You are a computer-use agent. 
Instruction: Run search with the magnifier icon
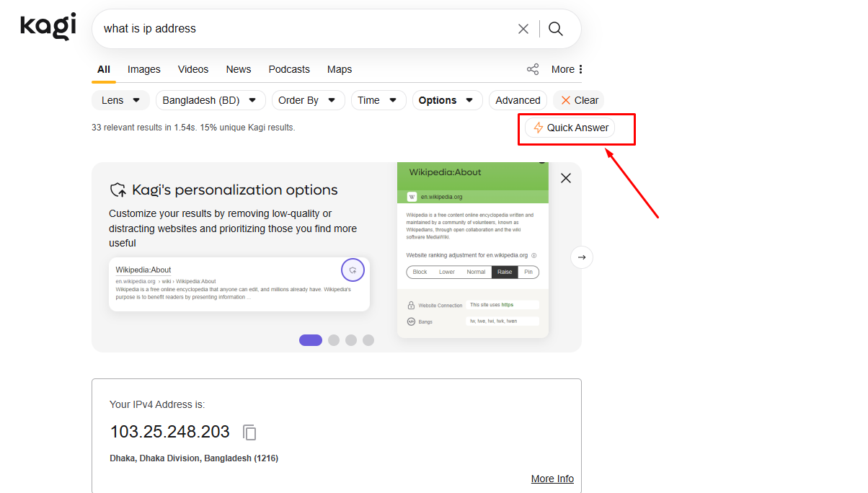point(556,29)
